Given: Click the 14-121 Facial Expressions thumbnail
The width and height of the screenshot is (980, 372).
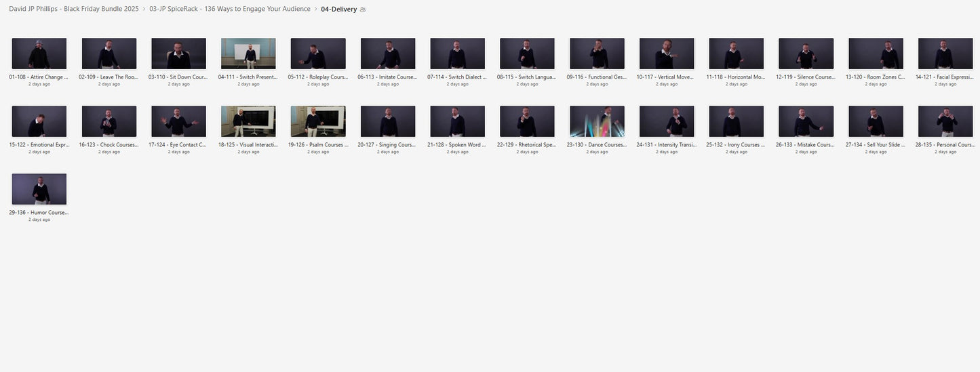Looking at the screenshot, I should coord(945,54).
